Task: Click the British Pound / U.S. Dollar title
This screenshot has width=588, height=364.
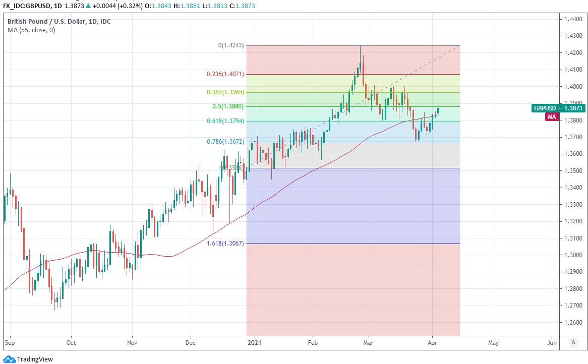Action: pyautogui.click(x=59, y=22)
